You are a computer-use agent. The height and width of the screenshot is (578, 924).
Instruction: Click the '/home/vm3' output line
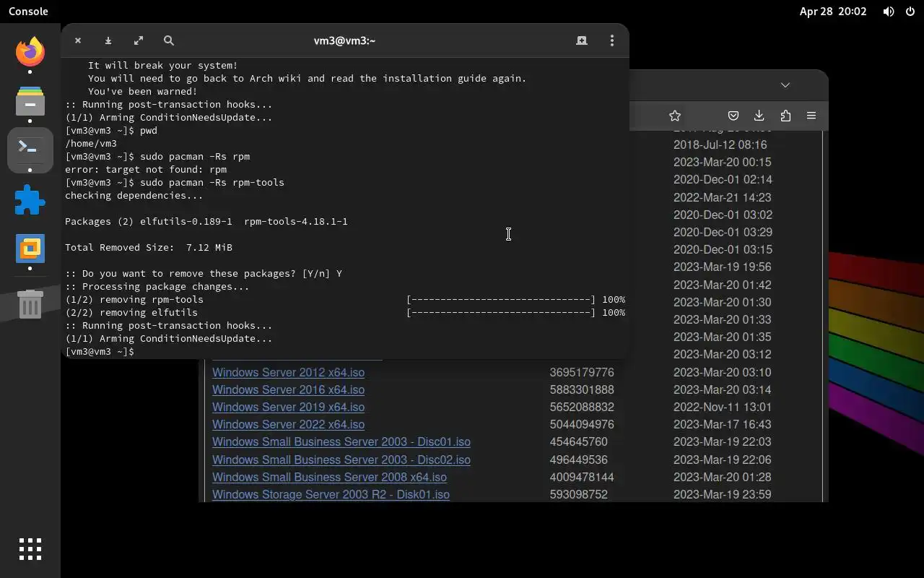pyautogui.click(x=91, y=143)
